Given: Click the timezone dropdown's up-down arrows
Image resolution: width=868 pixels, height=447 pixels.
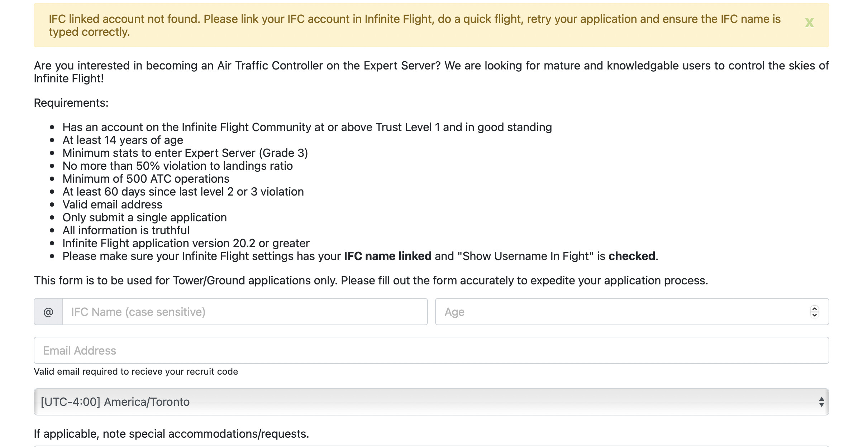Looking at the screenshot, I should (821, 402).
